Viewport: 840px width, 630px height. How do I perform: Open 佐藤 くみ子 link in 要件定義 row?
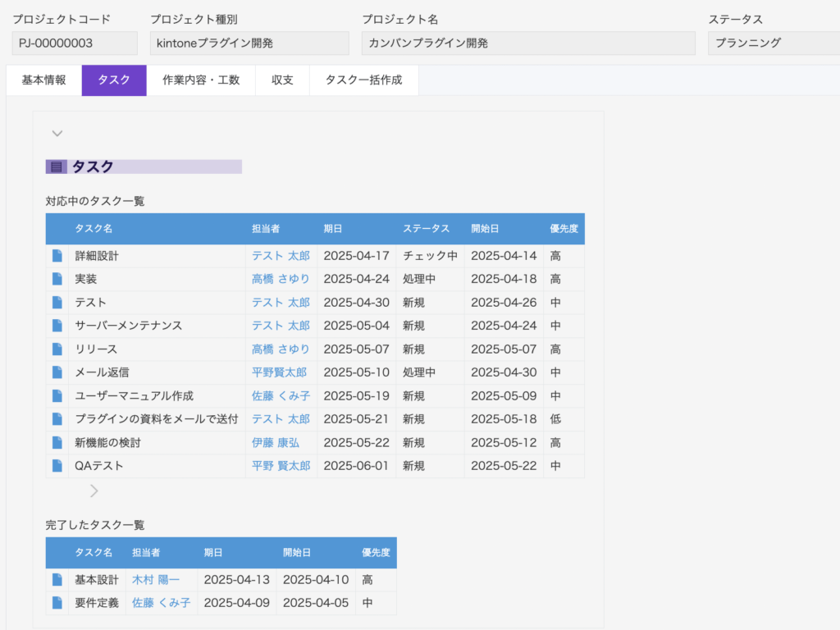(x=162, y=603)
